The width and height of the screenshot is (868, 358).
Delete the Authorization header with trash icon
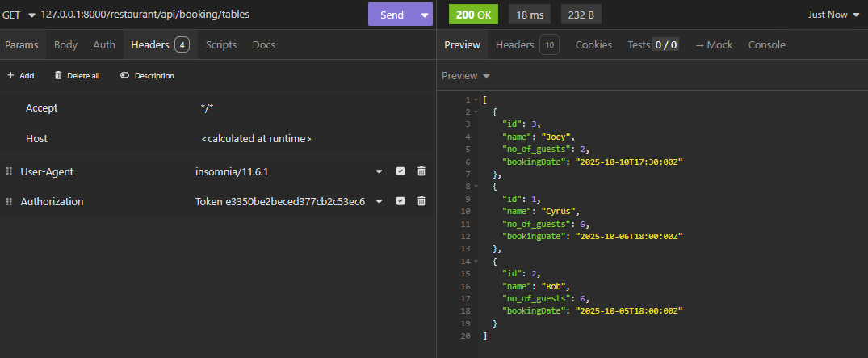421,201
